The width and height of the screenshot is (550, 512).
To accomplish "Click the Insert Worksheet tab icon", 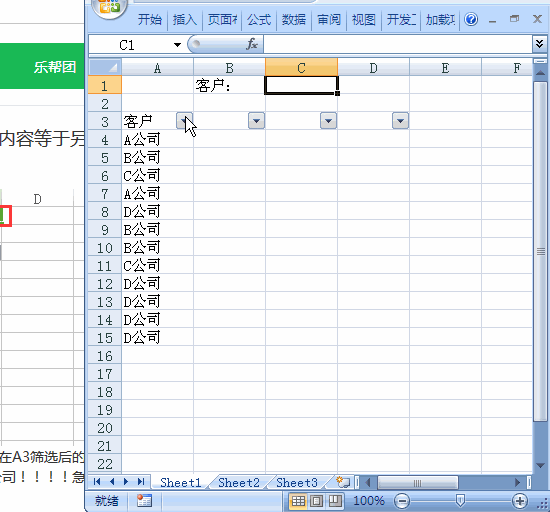I will coord(343,482).
